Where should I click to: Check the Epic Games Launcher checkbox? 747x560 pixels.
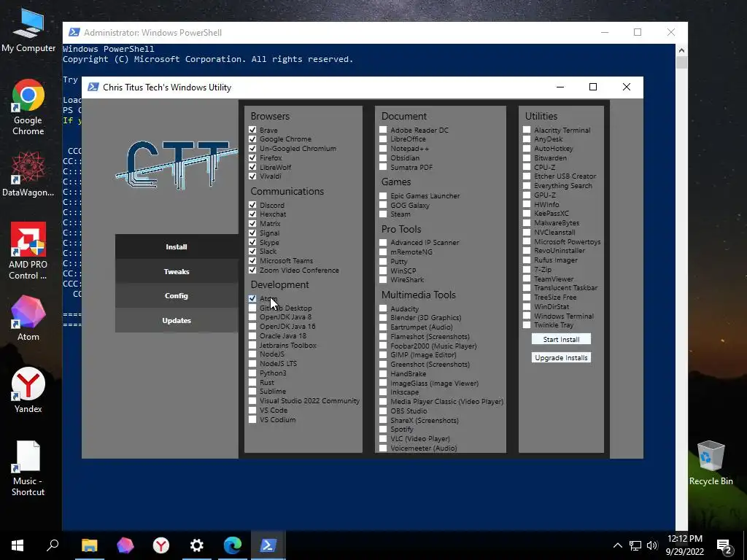(383, 195)
